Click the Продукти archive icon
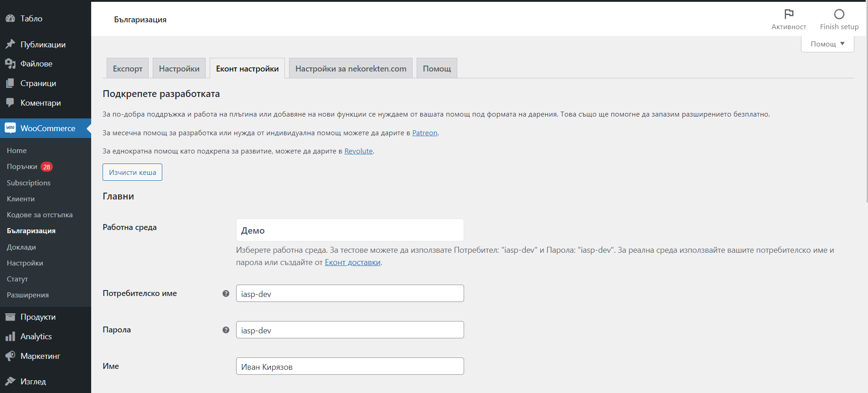This screenshot has height=393, width=868. pyautogui.click(x=10, y=317)
